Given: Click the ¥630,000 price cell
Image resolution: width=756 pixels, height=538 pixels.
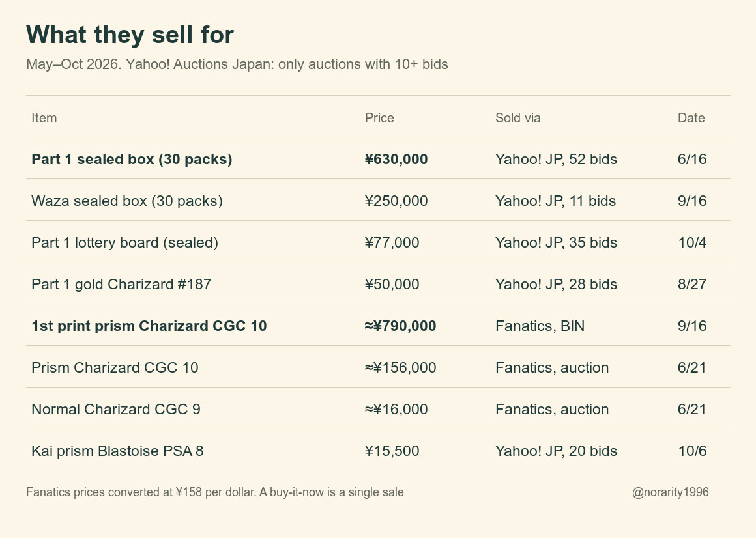Looking at the screenshot, I should (x=396, y=160).
